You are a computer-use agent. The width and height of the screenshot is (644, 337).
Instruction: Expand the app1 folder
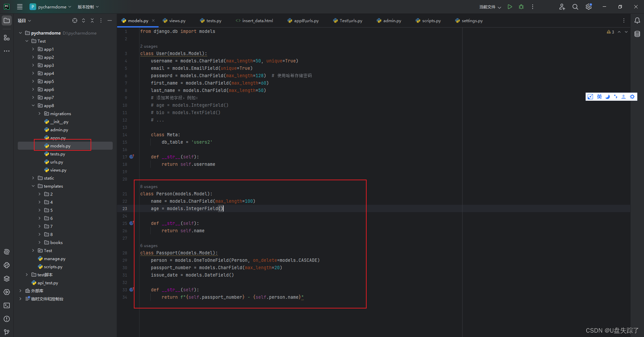pos(33,49)
